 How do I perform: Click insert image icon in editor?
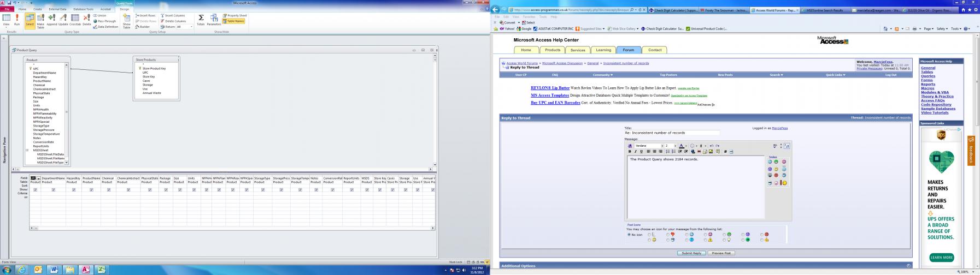pos(711,152)
